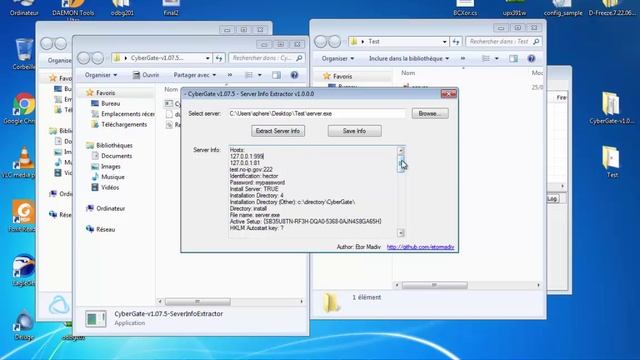Image resolution: width=640 pixels, height=360 pixels.
Task: Click Browse button in Server Info Extractor
Action: tap(430, 113)
